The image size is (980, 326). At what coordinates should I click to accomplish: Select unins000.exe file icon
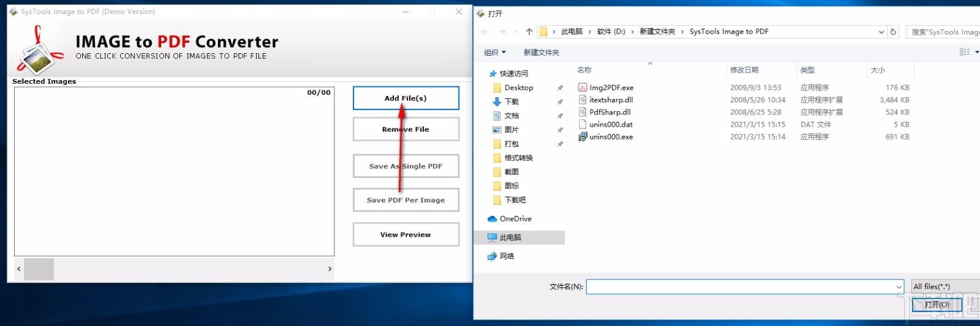582,136
